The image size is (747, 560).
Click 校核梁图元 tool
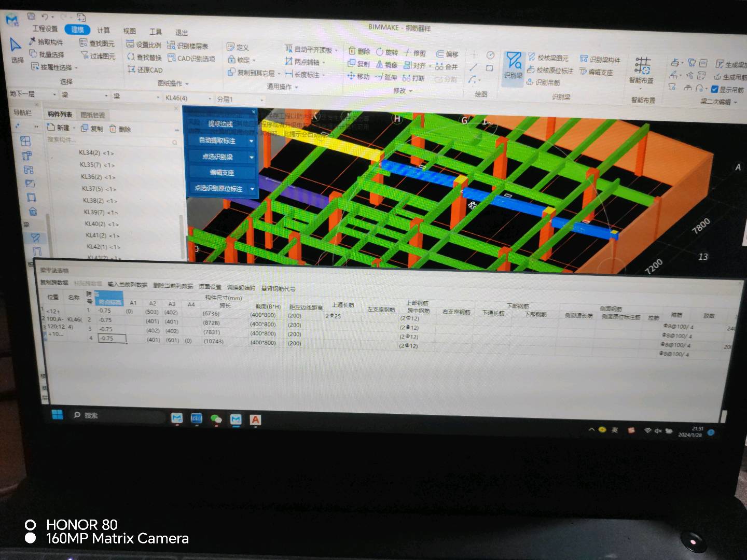pos(548,58)
